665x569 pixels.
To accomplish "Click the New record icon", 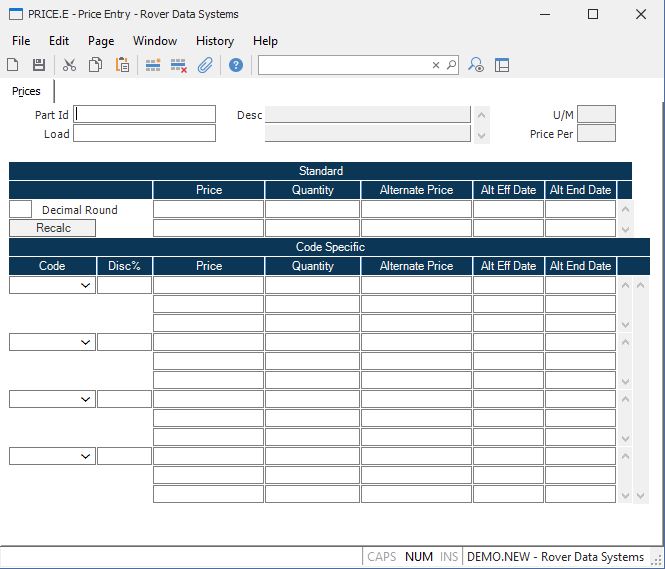I will tap(13, 65).
